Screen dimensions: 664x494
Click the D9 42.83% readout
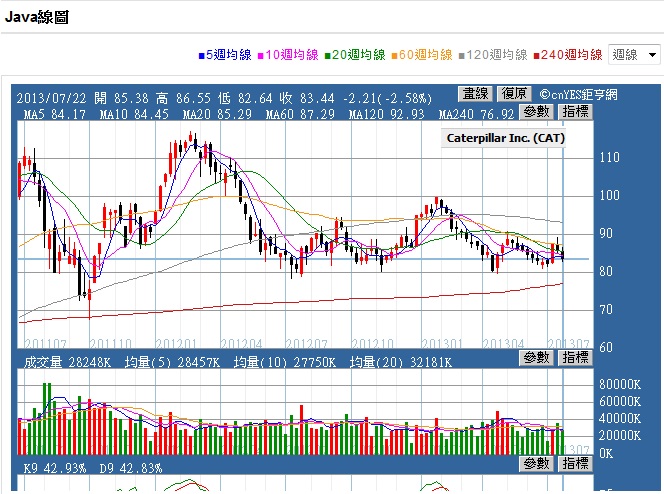(x=131, y=468)
